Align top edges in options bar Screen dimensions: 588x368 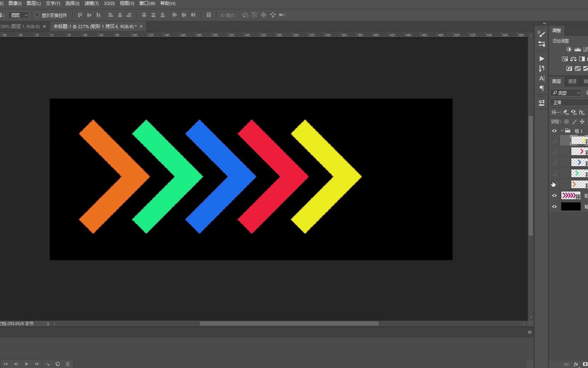(80, 15)
